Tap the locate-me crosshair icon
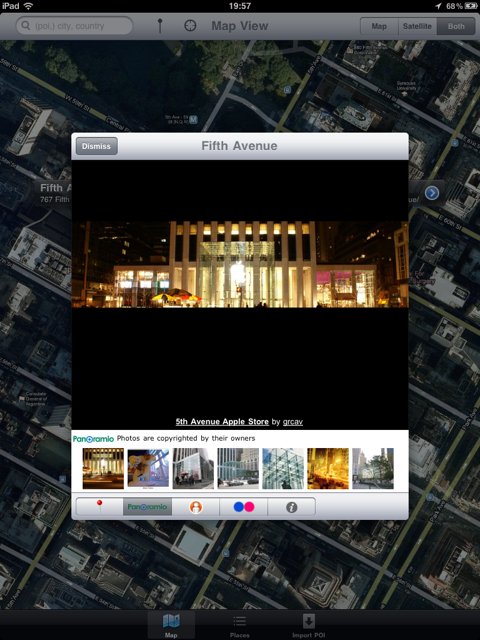 pos(190,26)
